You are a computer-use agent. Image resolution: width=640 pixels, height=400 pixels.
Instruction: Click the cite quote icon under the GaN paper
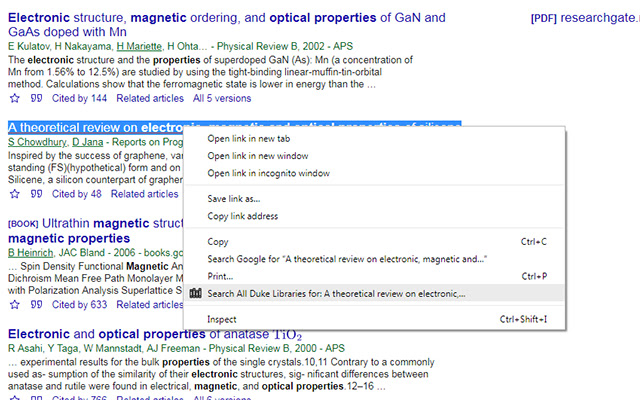point(36,98)
